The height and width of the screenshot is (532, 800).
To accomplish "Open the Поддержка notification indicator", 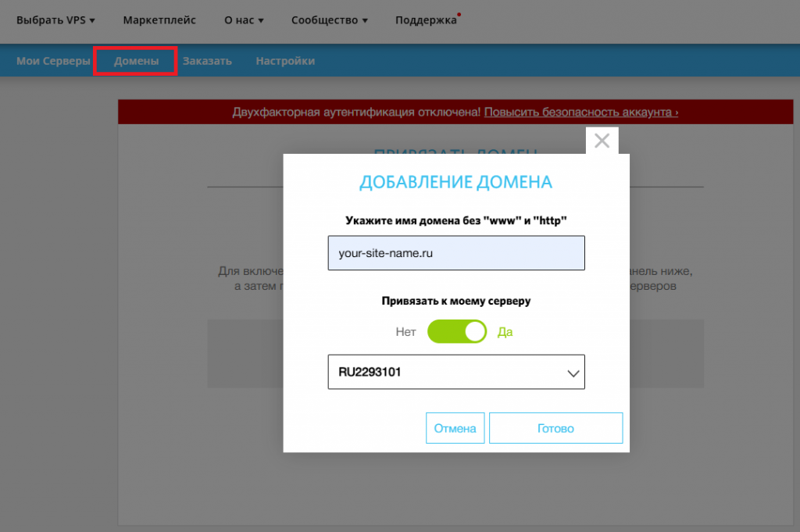I will click(459, 13).
